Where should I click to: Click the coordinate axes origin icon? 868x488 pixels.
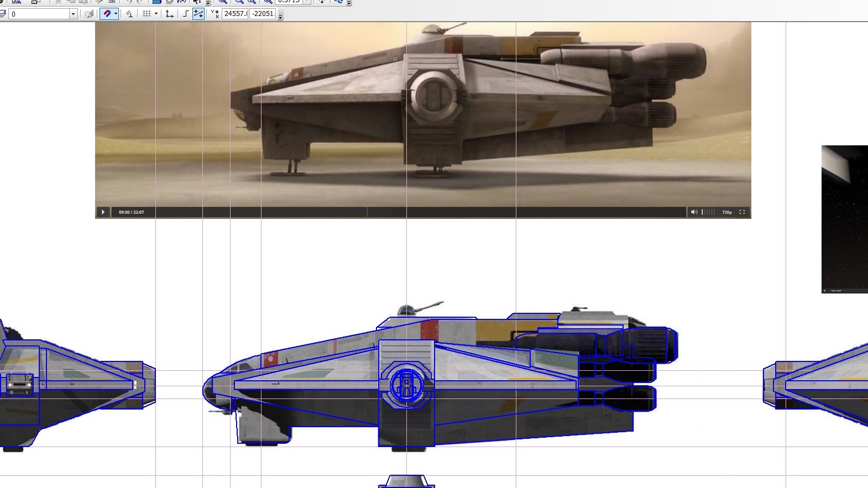pyautogui.click(x=170, y=14)
